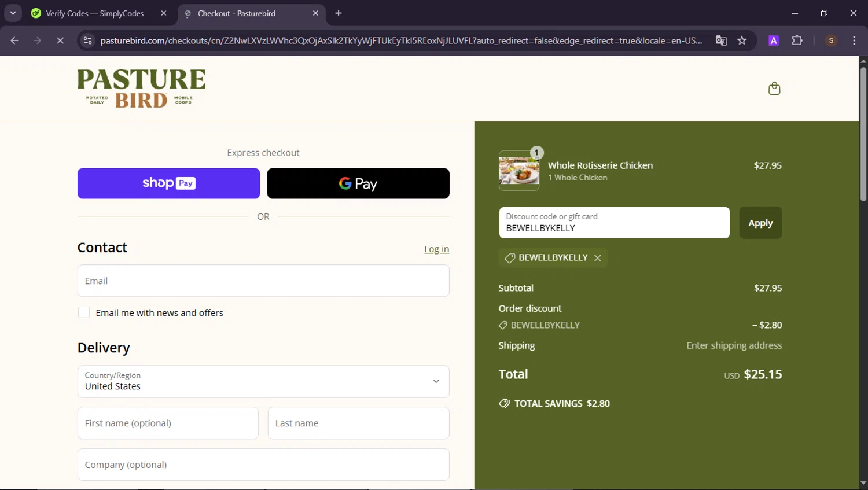Click the Whole Rotisserie Chicken product thumbnail
Viewport: 868px width, 490px height.
[519, 171]
